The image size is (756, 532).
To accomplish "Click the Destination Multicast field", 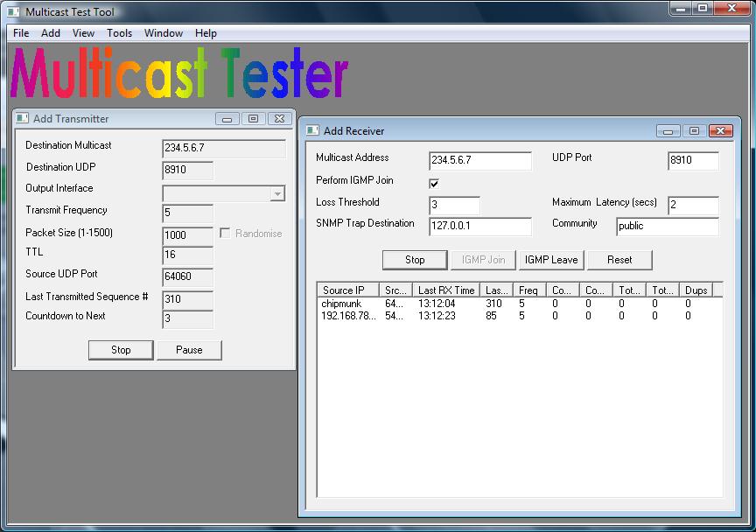I will click(224, 149).
